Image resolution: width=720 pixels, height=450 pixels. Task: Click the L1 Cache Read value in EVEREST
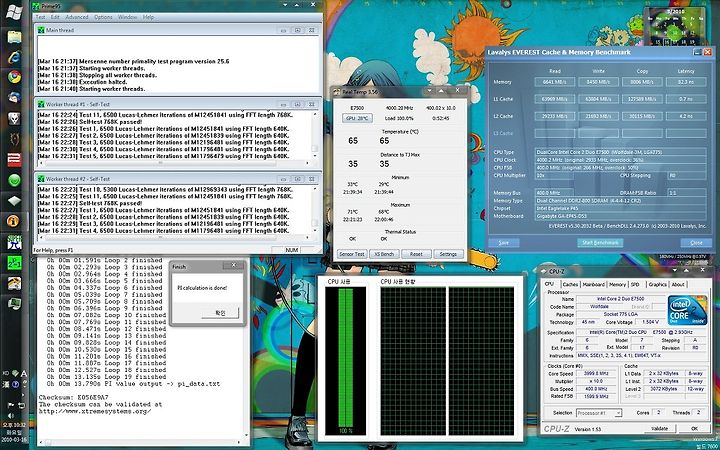point(555,99)
